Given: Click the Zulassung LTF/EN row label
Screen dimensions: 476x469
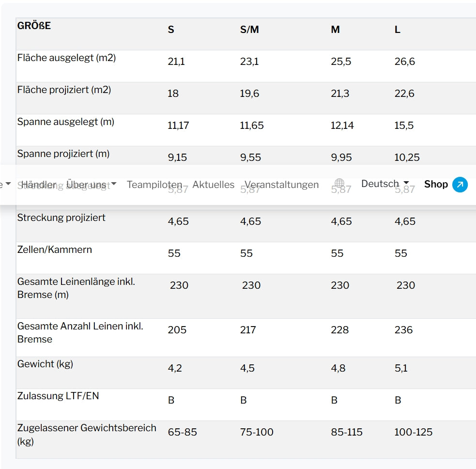Looking at the screenshot, I should 58,396.
